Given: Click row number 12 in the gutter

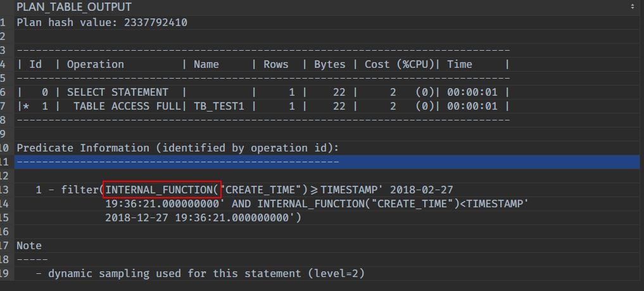Looking at the screenshot, I should click(4, 176).
